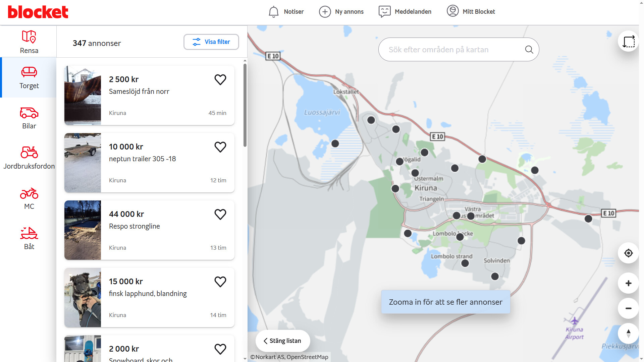Zoom out the map with minus button
This screenshot has width=644, height=362.
[x=628, y=308]
